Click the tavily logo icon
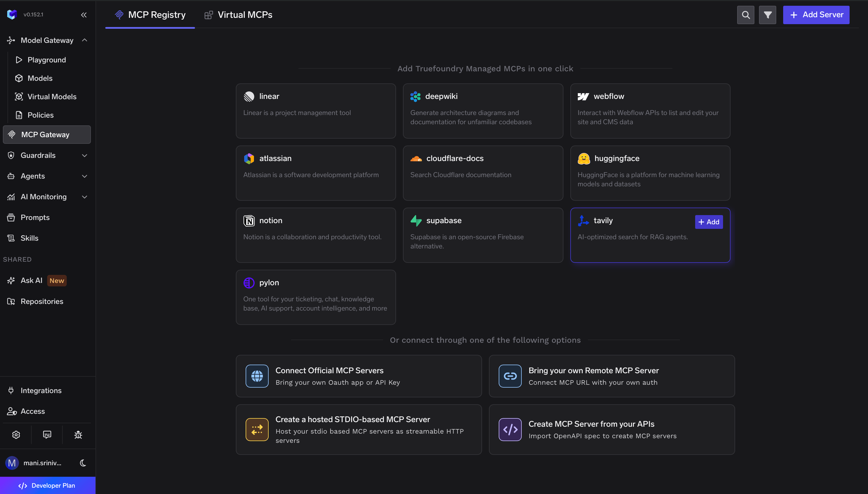This screenshot has height=494, width=868. point(583,221)
